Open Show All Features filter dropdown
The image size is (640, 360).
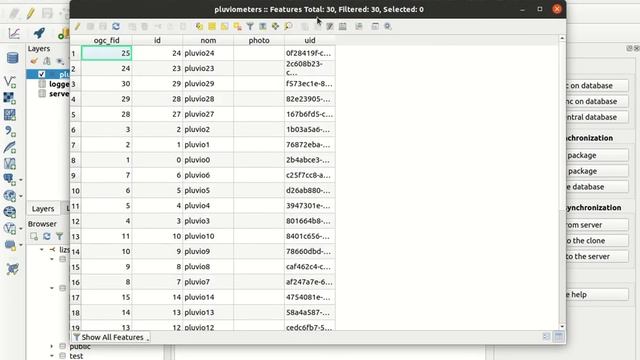[111, 337]
